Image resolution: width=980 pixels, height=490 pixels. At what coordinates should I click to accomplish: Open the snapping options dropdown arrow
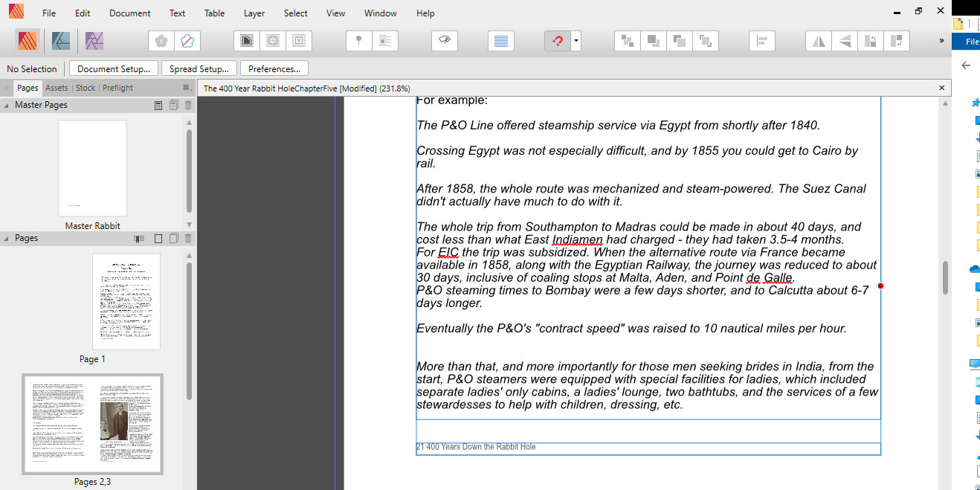(x=576, y=41)
